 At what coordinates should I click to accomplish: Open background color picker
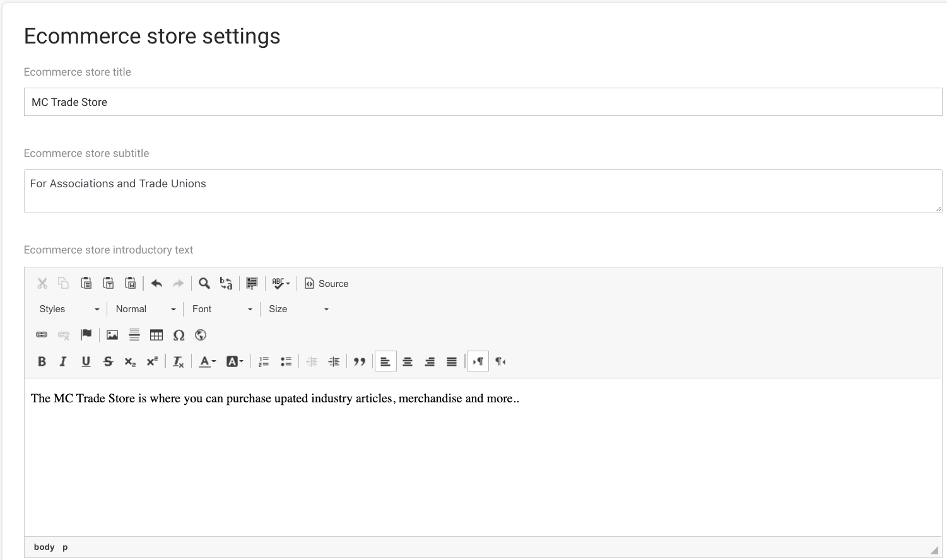(x=235, y=361)
